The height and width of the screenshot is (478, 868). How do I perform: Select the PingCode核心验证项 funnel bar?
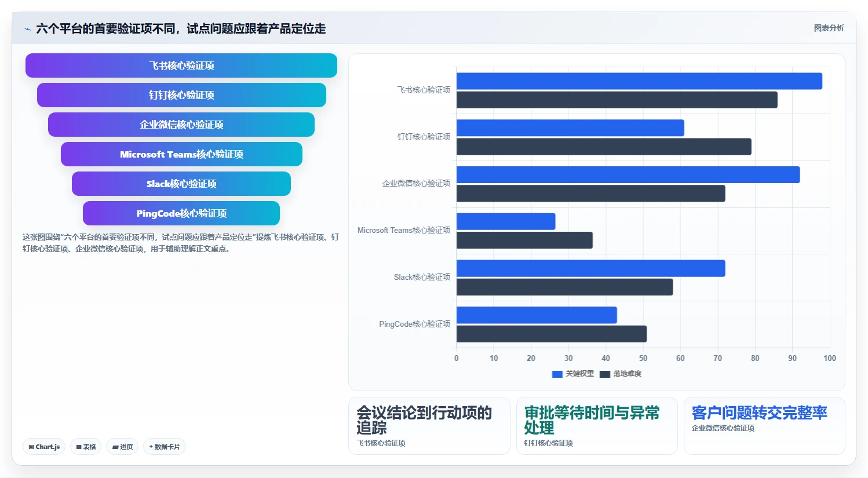click(181, 213)
